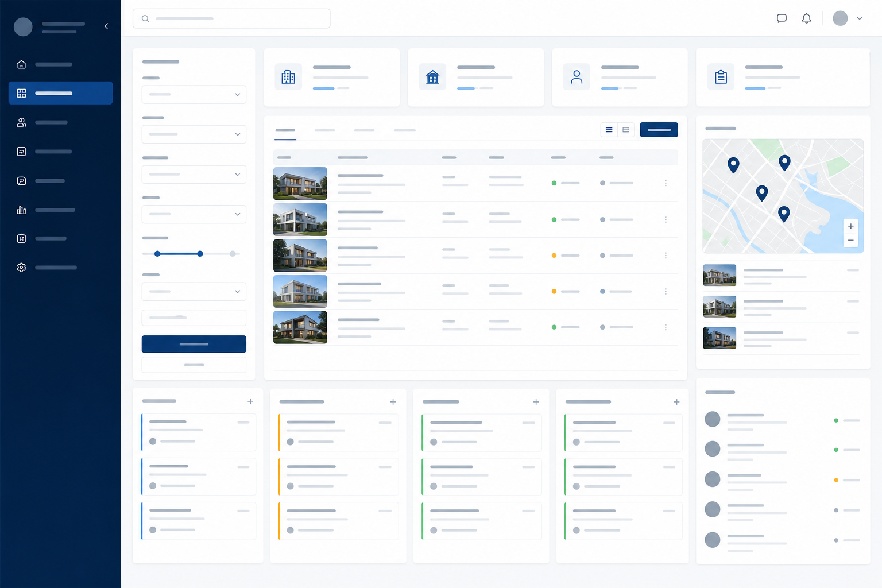Open the notification bell in the top bar

pyautogui.click(x=806, y=18)
